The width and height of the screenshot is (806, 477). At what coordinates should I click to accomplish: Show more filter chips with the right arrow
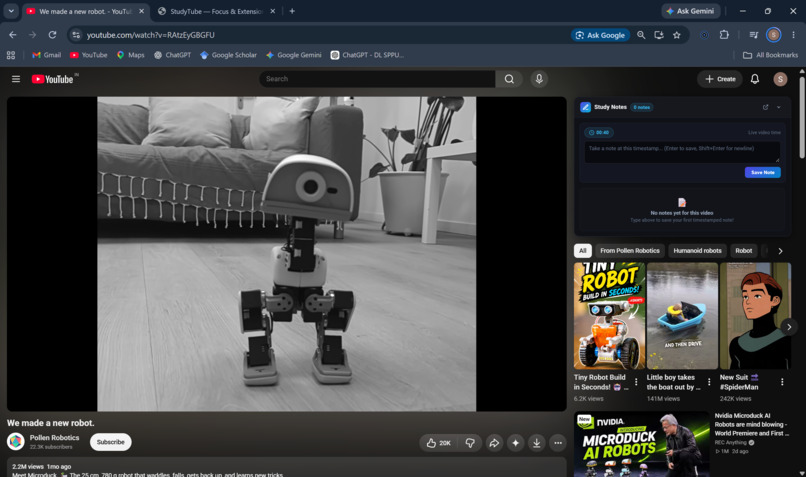coord(780,251)
